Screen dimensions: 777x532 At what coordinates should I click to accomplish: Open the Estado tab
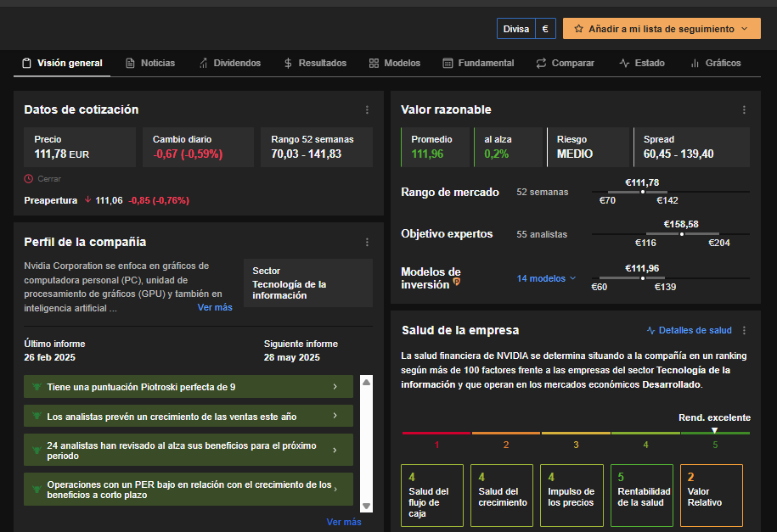pyautogui.click(x=642, y=63)
